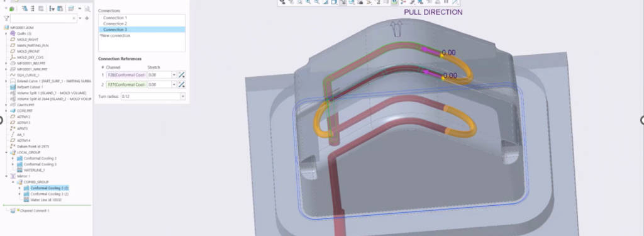Click lower 0.00 stretch dimension in viewport
The image size is (644, 236).
coord(450,76)
